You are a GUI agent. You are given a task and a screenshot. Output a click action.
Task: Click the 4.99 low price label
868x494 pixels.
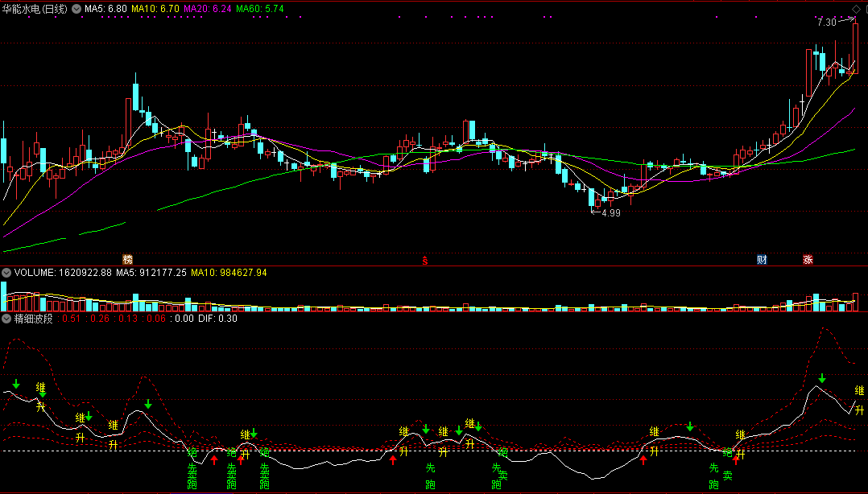coord(611,213)
